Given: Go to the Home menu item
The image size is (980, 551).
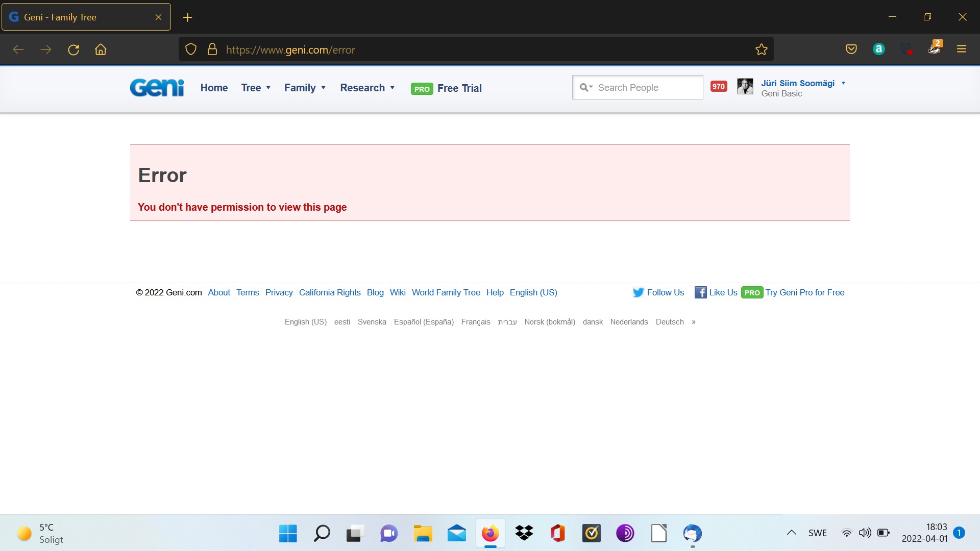Looking at the screenshot, I should (x=214, y=88).
